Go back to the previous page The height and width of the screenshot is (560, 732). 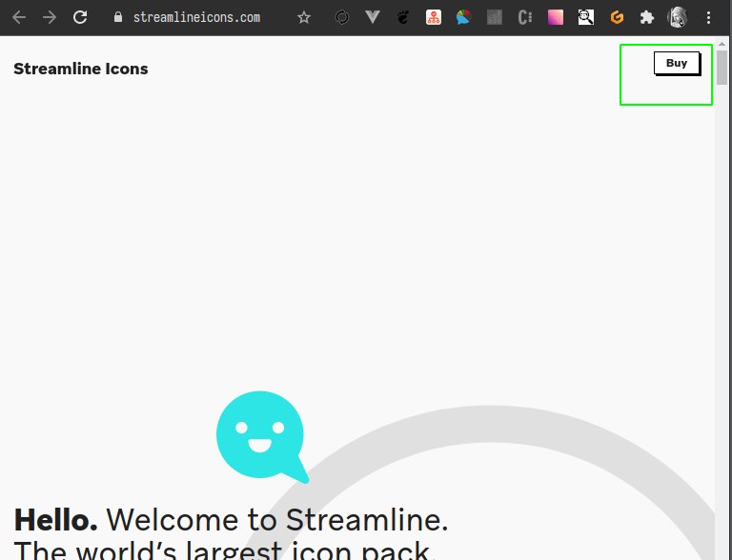[x=19, y=18]
